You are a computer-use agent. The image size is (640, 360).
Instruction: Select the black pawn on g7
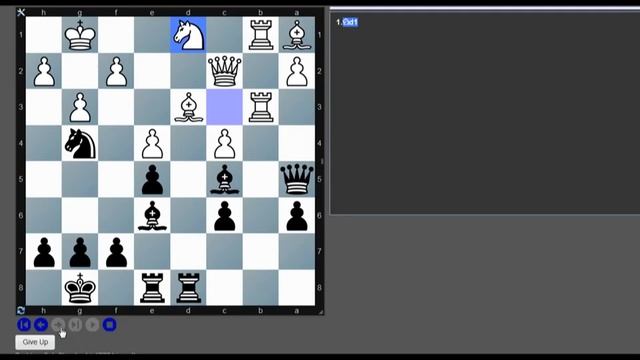80,251
